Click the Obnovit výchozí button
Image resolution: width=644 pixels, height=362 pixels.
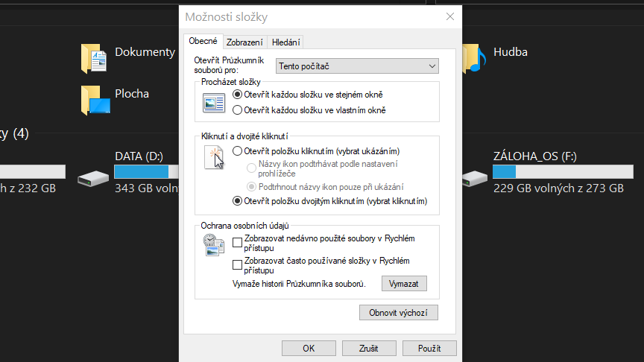398,313
